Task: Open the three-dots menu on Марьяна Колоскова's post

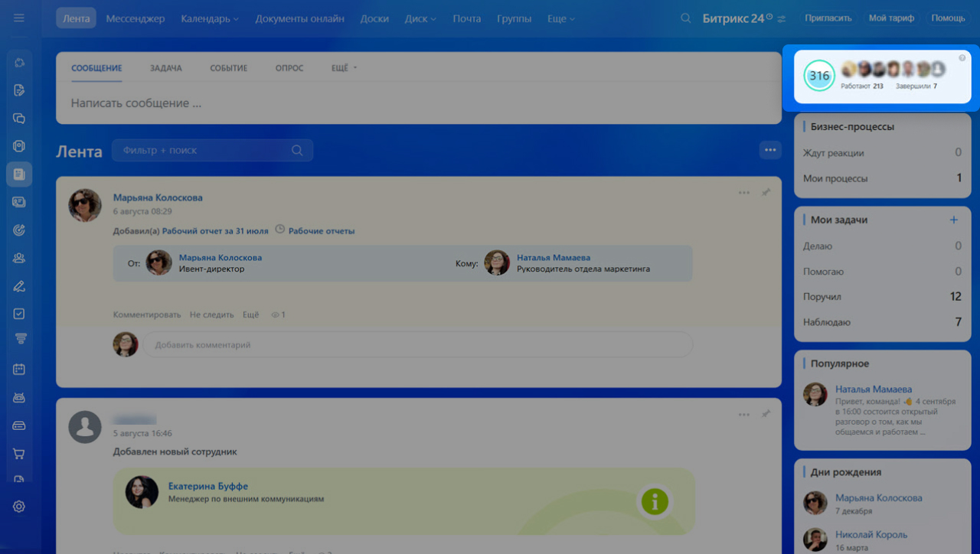Action: tap(744, 193)
